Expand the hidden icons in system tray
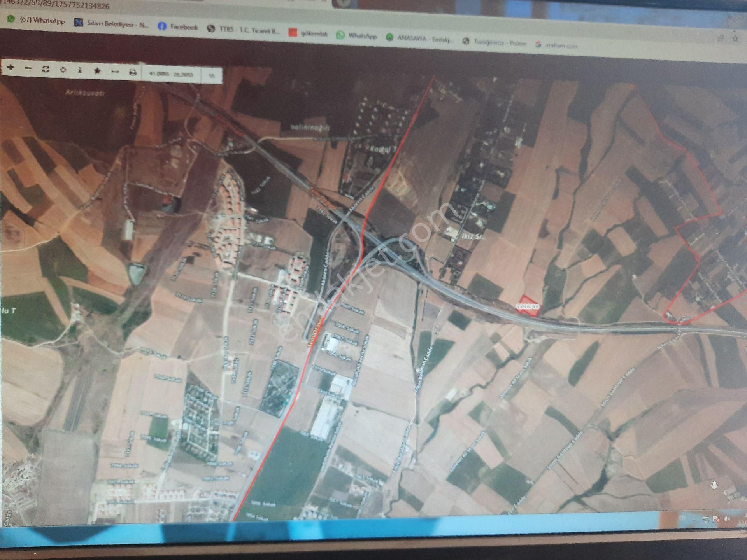The width and height of the screenshot is (747, 560). [x=694, y=520]
